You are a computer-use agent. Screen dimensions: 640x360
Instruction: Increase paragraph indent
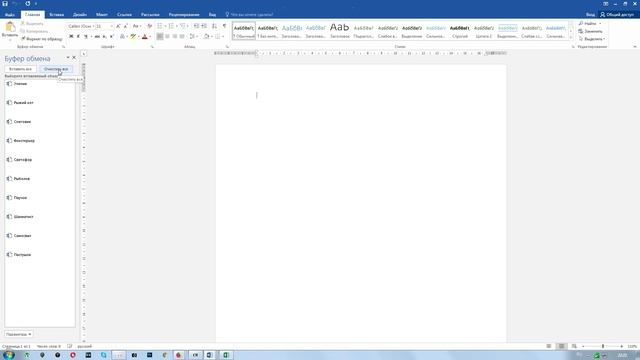click(204, 26)
